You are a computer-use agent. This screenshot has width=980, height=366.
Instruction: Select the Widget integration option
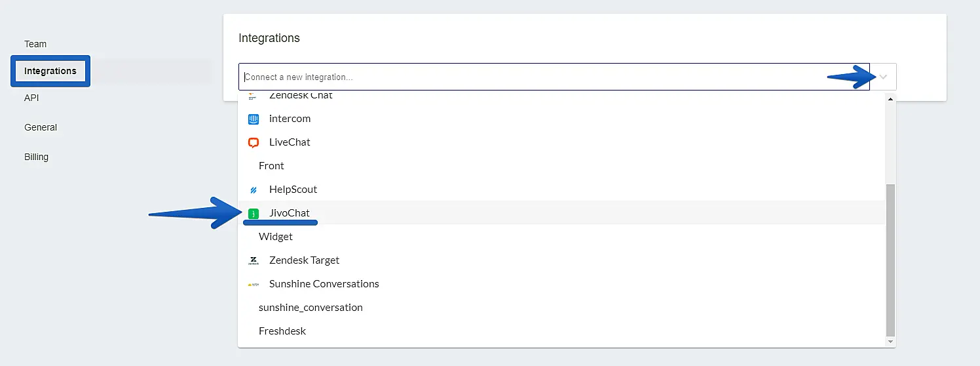[276, 237]
